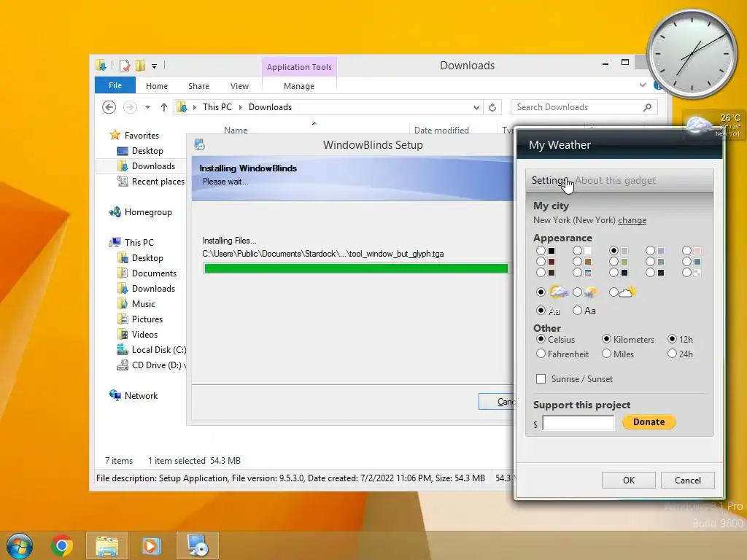The width and height of the screenshot is (747, 560).
Task: Select Celsius temperature unit
Action: (x=541, y=339)
